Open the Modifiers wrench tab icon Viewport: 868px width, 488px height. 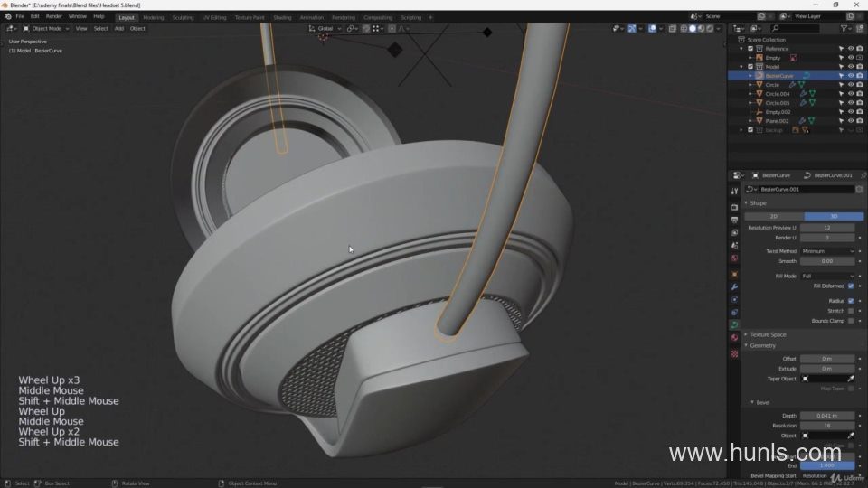[x=734, y=287]
